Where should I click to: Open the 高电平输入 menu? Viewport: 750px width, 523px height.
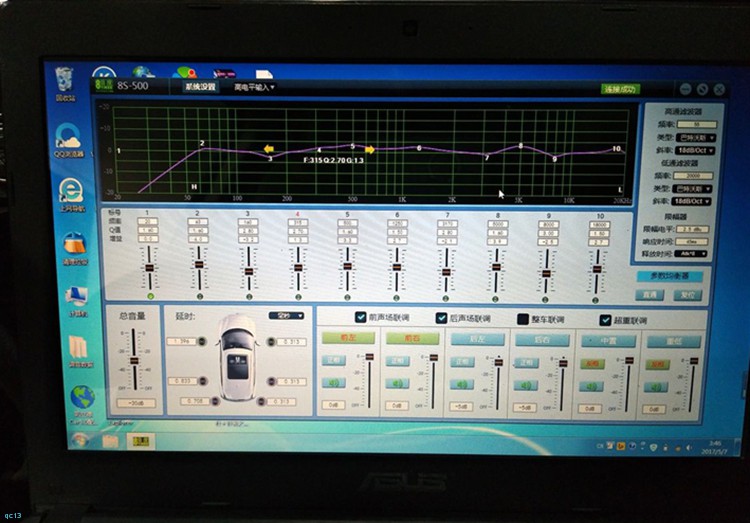[253, 87]
